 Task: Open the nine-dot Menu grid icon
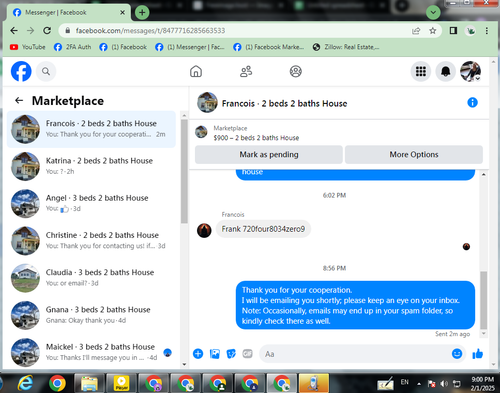coord(421,71)
